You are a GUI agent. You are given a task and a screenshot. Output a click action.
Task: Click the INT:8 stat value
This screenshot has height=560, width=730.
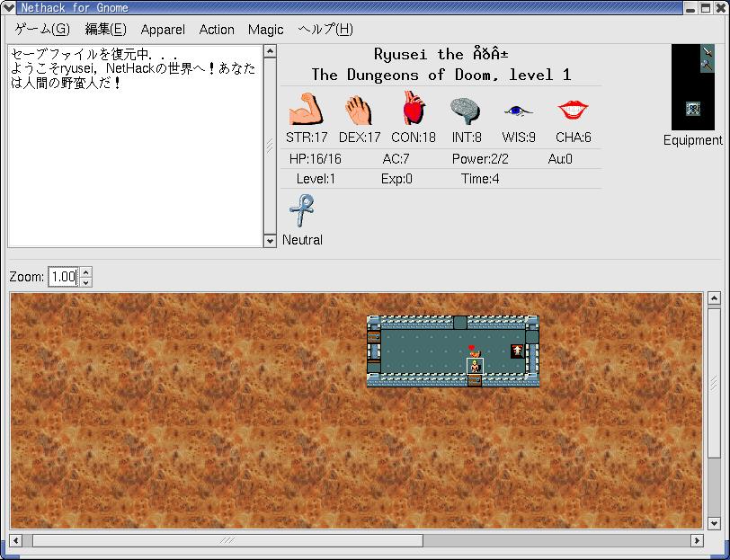pyautogui.click(x=467, y=138)
